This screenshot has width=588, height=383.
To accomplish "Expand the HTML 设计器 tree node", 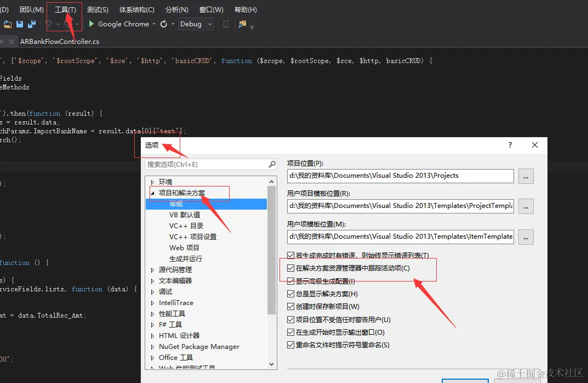I will [153, 336].
